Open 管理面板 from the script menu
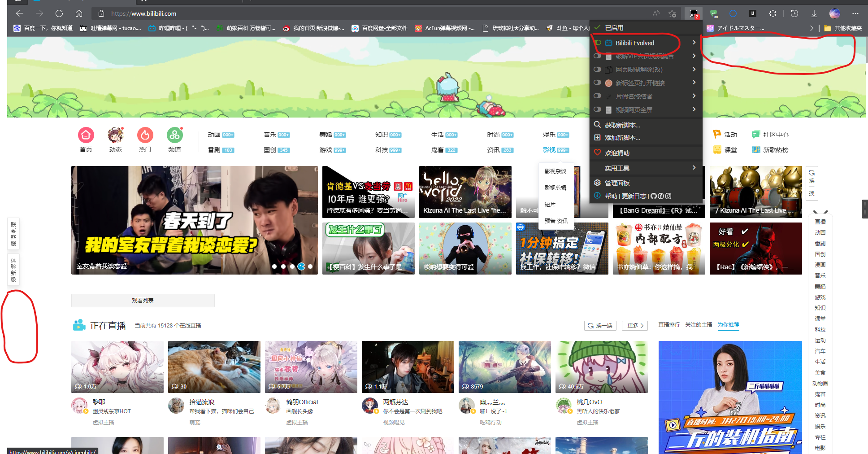 click(x=617, y=183)
